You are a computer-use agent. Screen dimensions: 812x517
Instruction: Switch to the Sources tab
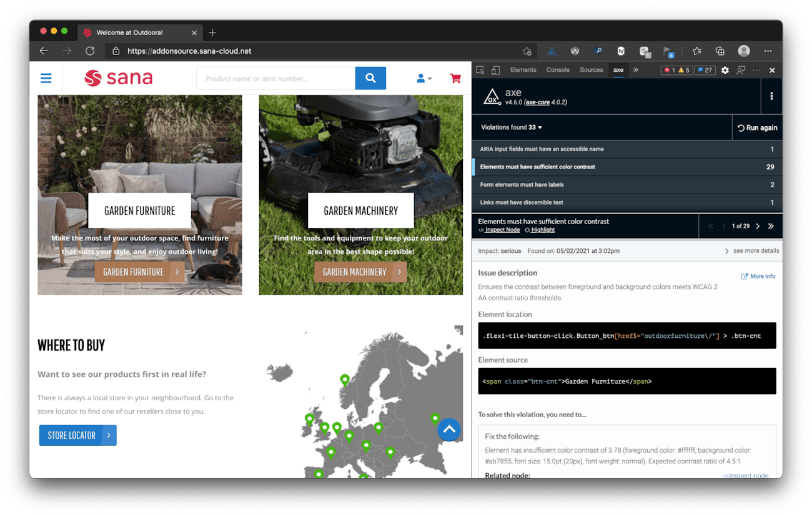coord(591,70)
